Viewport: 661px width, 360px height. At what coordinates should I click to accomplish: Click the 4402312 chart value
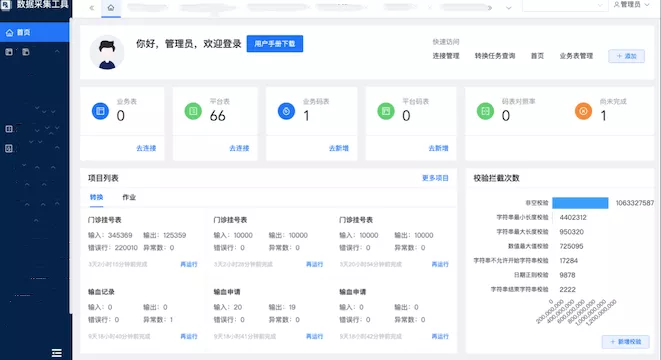[573, 218]
